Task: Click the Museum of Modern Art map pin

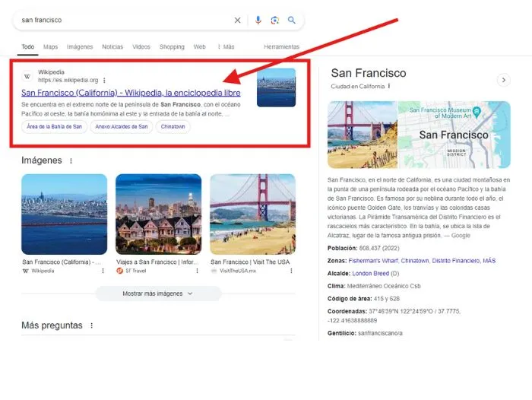Action: point(477,112)
